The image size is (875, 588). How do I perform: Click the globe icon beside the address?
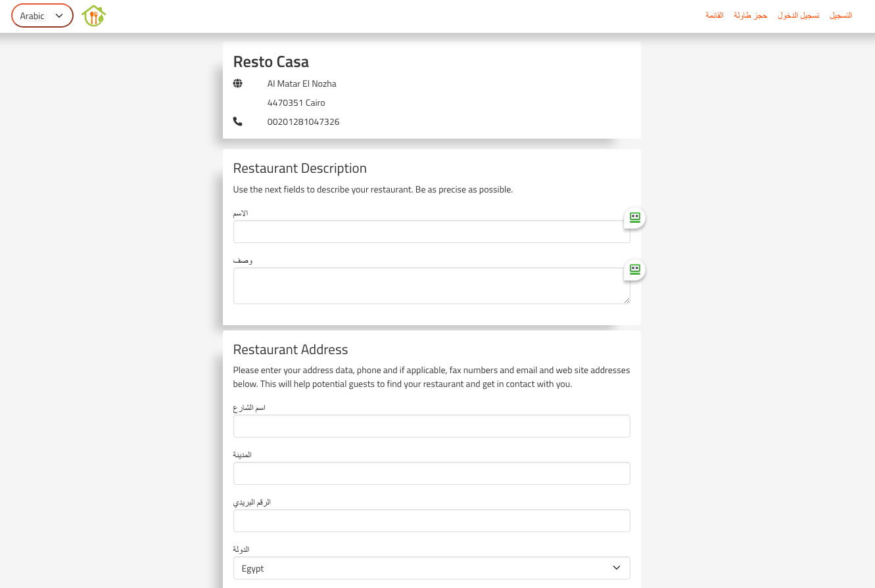pyautogui.click(x=237, y=83)
